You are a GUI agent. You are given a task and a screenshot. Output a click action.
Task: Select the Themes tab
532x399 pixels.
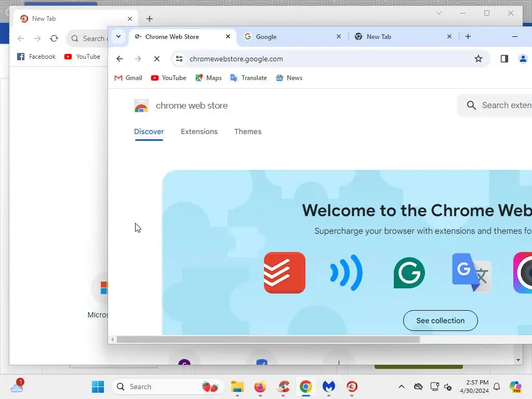pyautogui.click(x=248, y=131)
